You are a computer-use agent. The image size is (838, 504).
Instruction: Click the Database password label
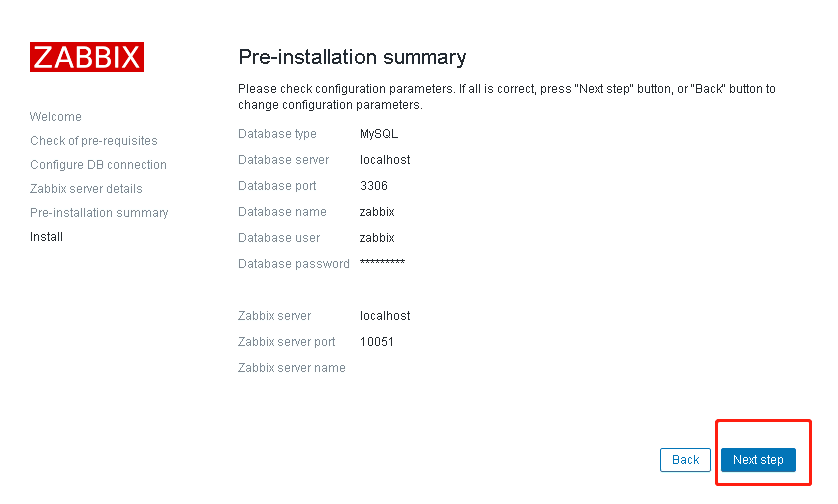(294, 264)
